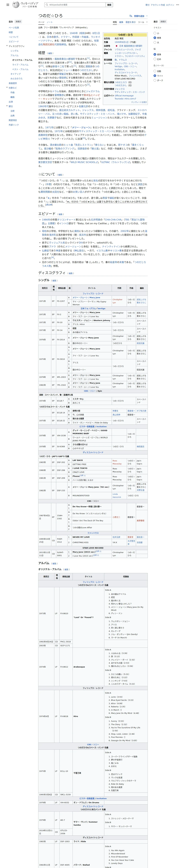Click the ログイン link
This screenshot has width=186, height=868.
pyautogui.click(x=170, y=5)
